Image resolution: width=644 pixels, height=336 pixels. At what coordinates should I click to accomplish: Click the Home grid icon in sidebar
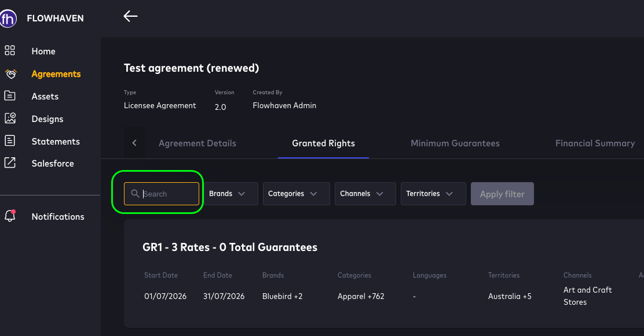click(x=10, y=50)
